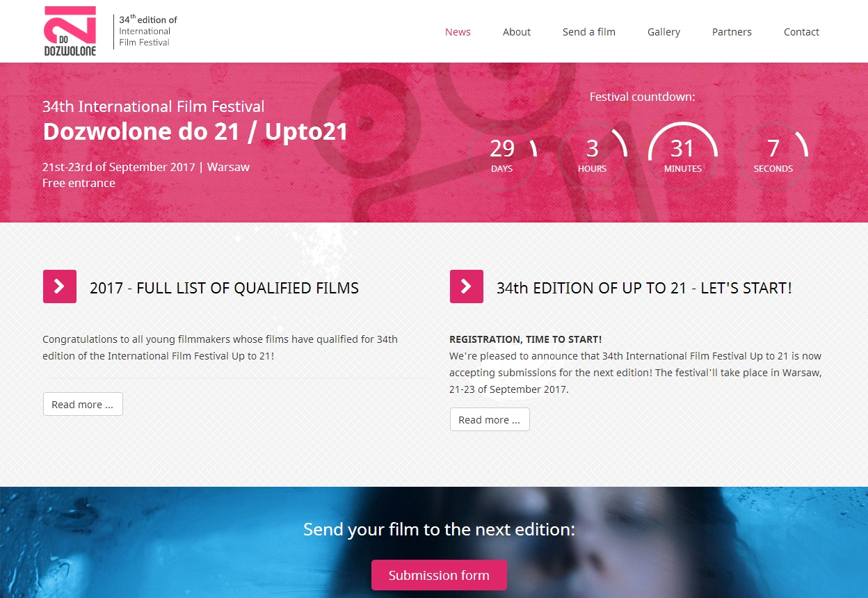Open the News menu item
The width and height of the screenshot is (868, 598).
pyautogui.click(x=458, y=32)
